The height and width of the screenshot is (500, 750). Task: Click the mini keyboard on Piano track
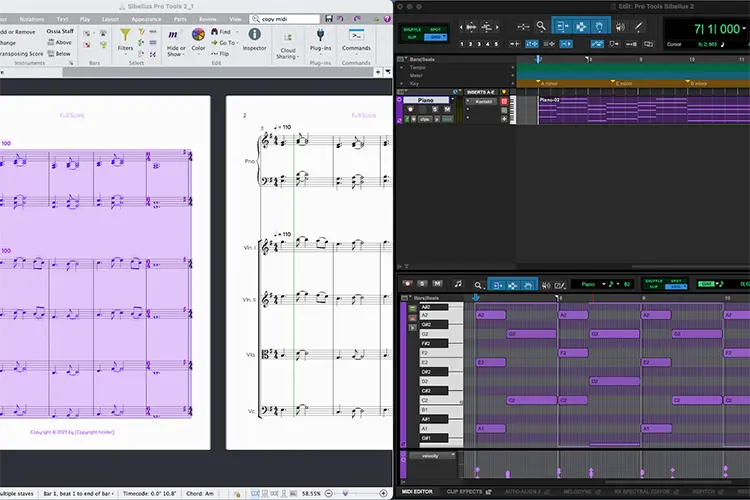pos(513,110)
